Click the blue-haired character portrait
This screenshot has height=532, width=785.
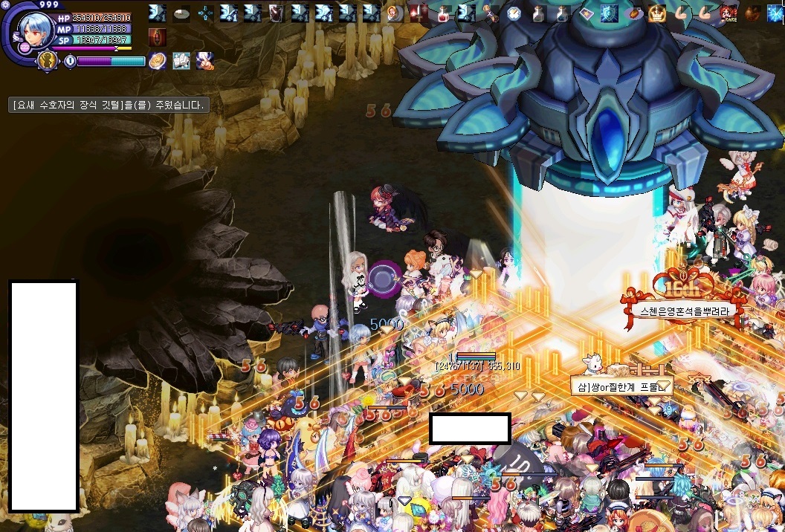pos(35,30)
